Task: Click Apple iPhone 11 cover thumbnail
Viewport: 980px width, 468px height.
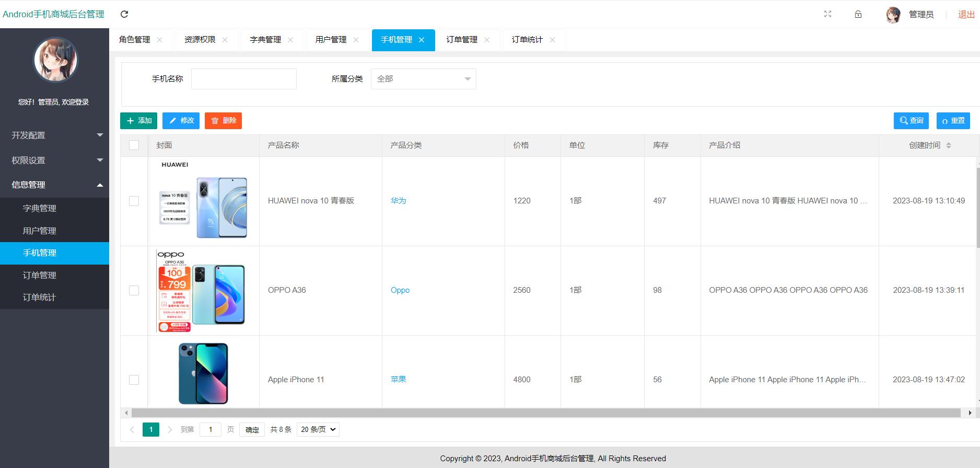Action: click(203, 373)
